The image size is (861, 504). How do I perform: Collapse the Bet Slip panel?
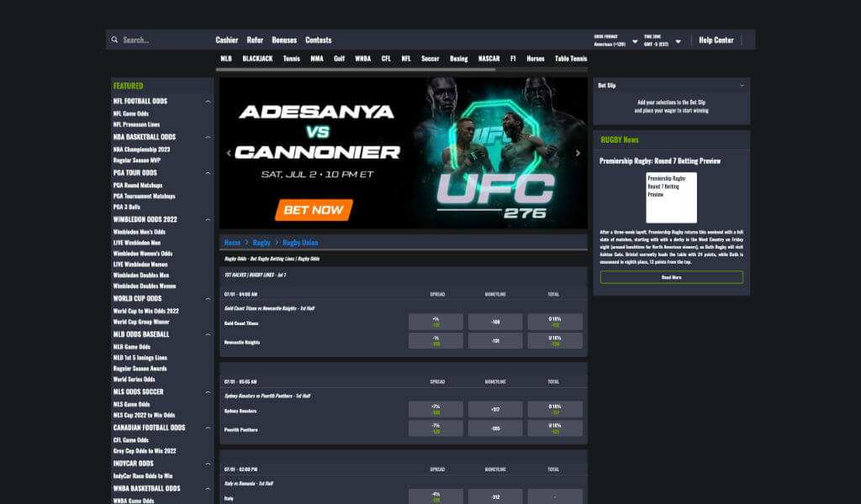pyautogui.click(x=742, y=86)
